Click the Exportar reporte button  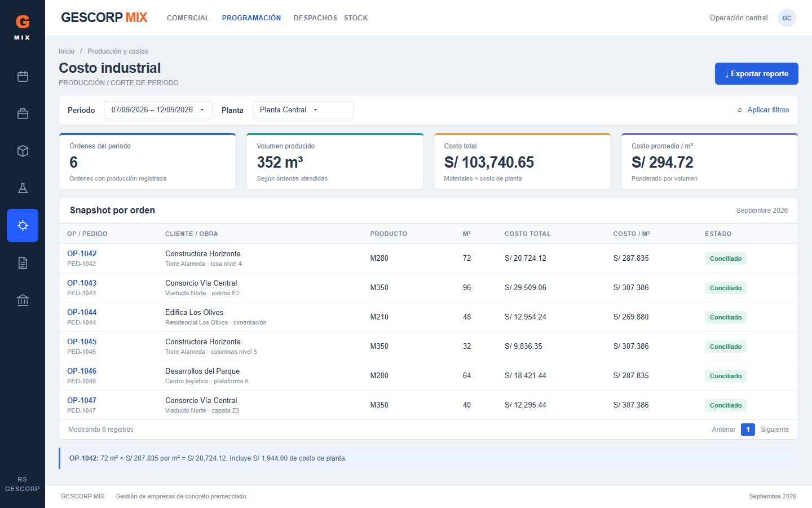757,74
